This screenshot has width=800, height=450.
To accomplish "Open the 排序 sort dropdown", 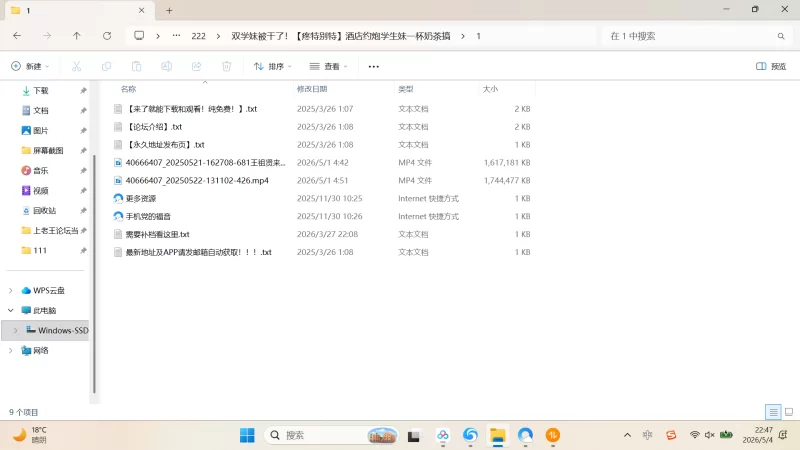I will [272, 66].
